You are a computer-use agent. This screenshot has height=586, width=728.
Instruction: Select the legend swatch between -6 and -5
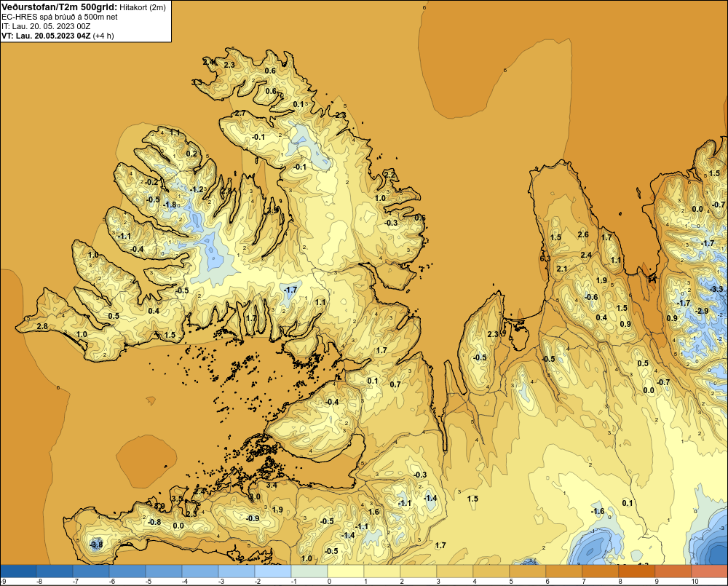127,571
